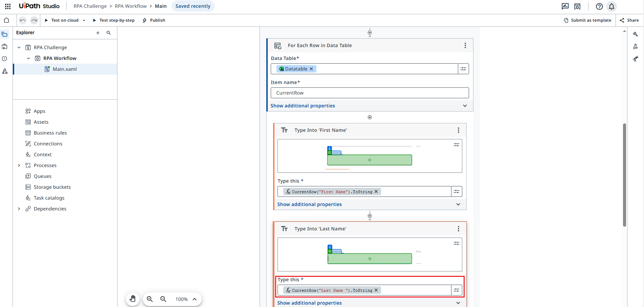Collapse the RPA Workflow tree node
This screenshot has width=644, height=307.
[28, 58]
